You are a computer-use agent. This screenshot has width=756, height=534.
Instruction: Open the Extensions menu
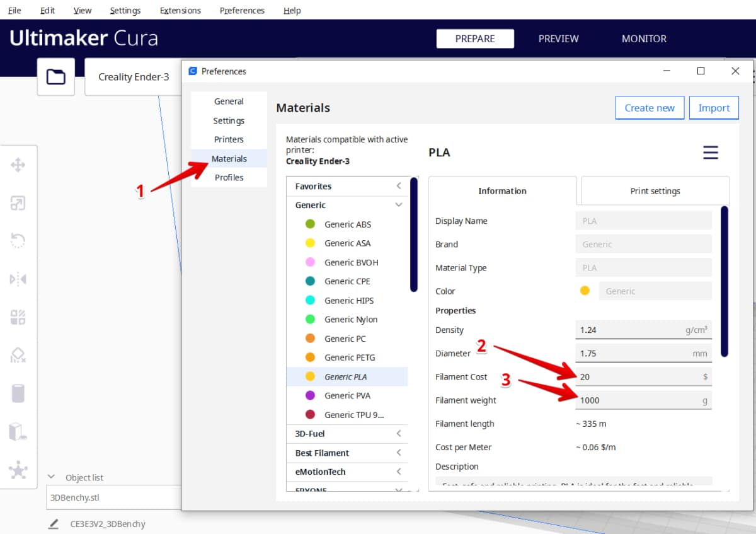pyautogui.click(x=180, y=10)
